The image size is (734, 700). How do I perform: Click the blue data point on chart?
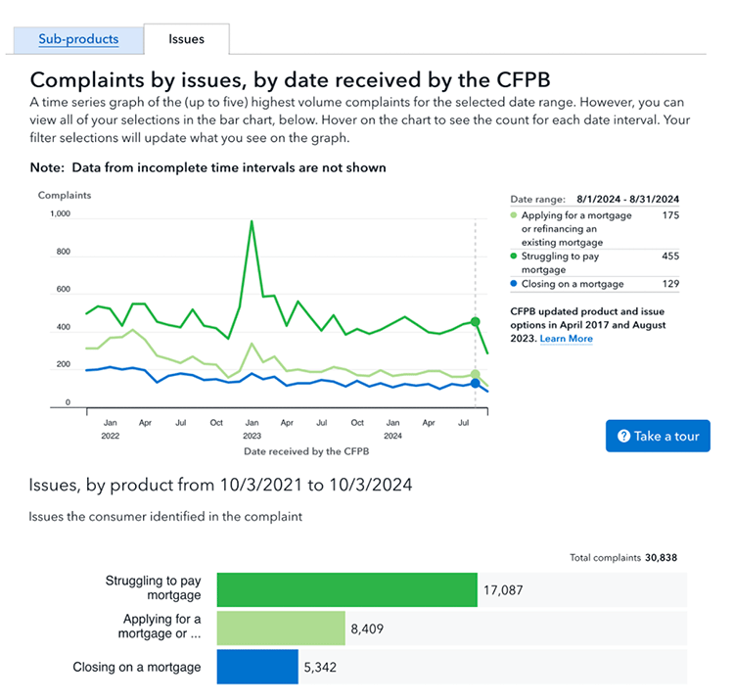coord(476,384)
